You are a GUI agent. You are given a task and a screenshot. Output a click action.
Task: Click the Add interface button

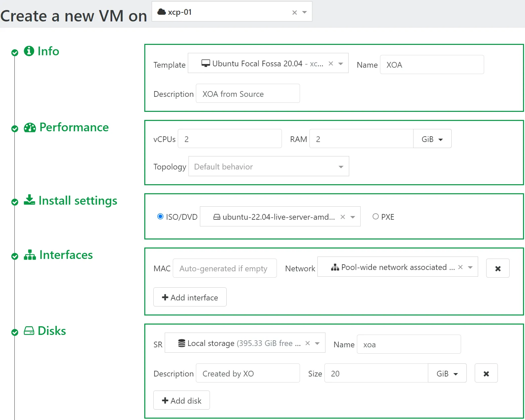190,297
